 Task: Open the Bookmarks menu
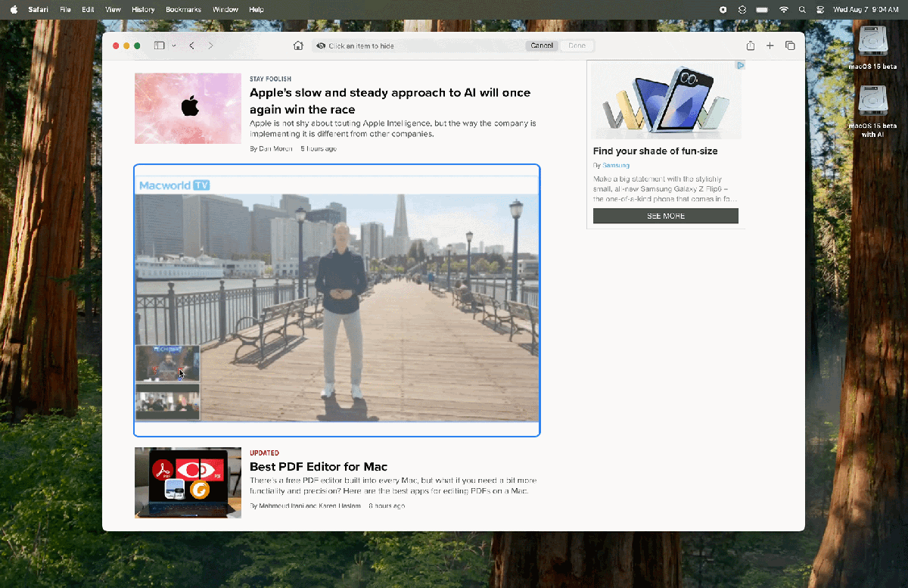point(182,10)
